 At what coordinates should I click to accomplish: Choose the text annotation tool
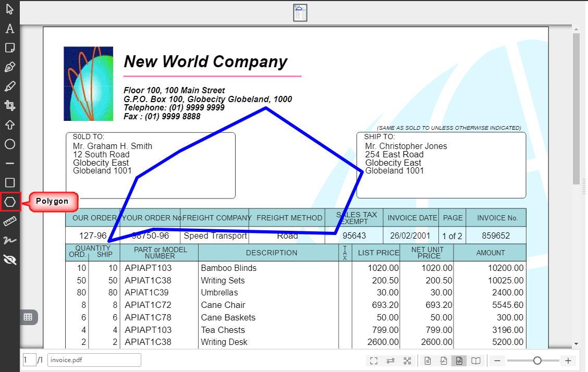(10, 29)
